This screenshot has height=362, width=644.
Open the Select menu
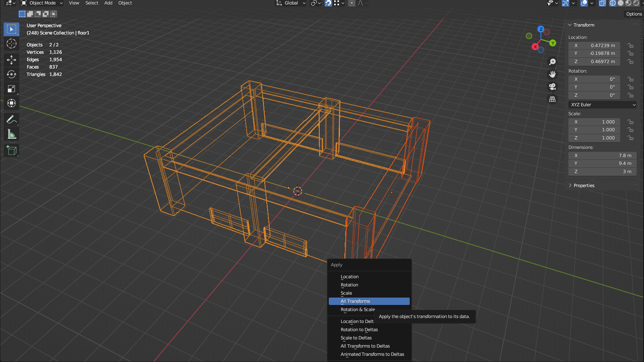[92, 3]
